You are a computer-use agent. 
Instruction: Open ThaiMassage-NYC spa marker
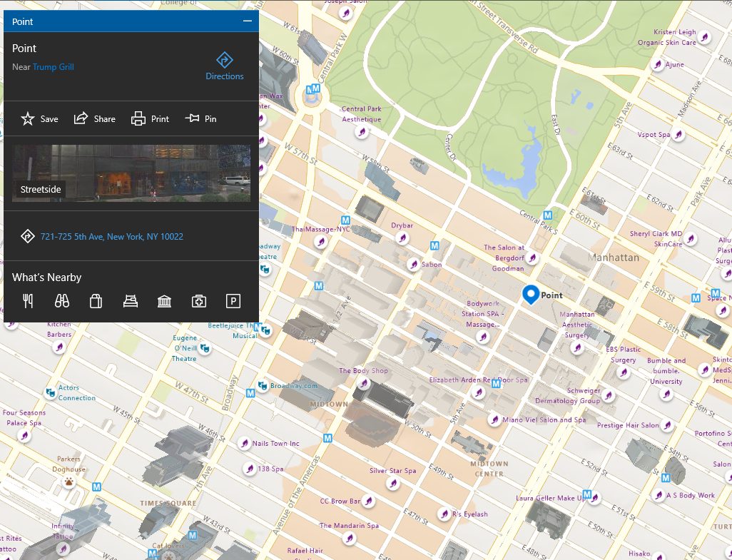point(321,242)
